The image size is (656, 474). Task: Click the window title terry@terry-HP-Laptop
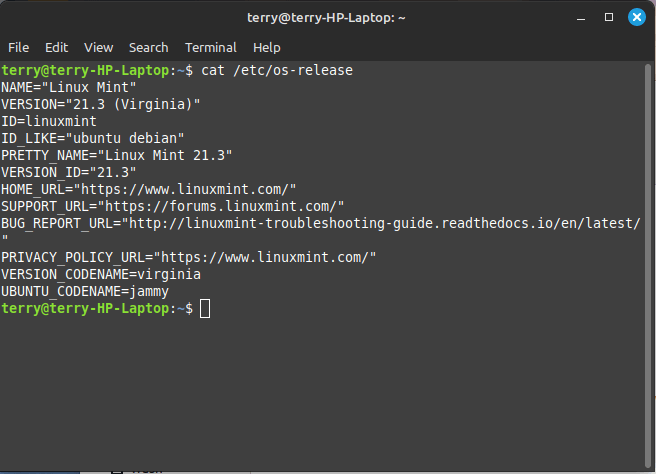326,18
